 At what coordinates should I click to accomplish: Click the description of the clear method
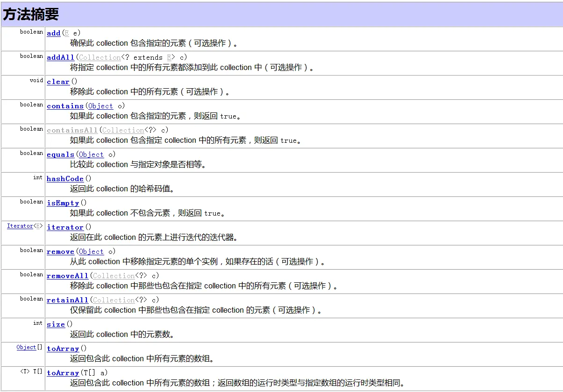[x=150, y=92]
